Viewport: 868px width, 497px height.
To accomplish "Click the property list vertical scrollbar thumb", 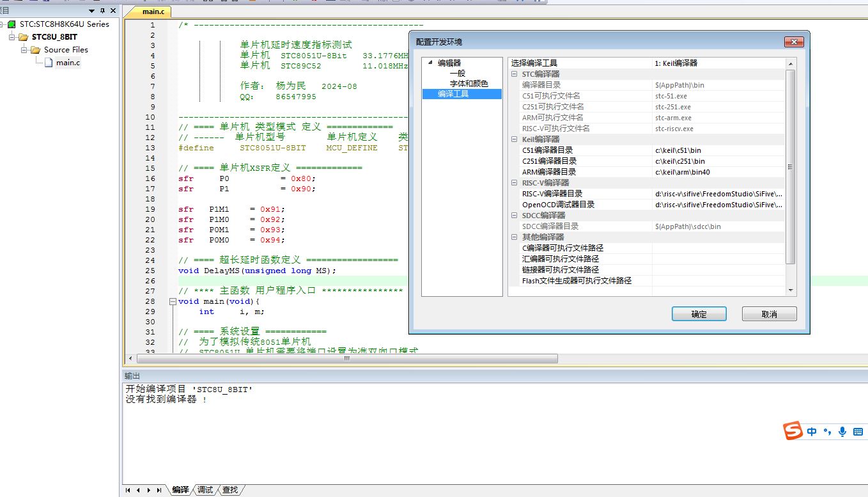I will [x=791, y=166].
